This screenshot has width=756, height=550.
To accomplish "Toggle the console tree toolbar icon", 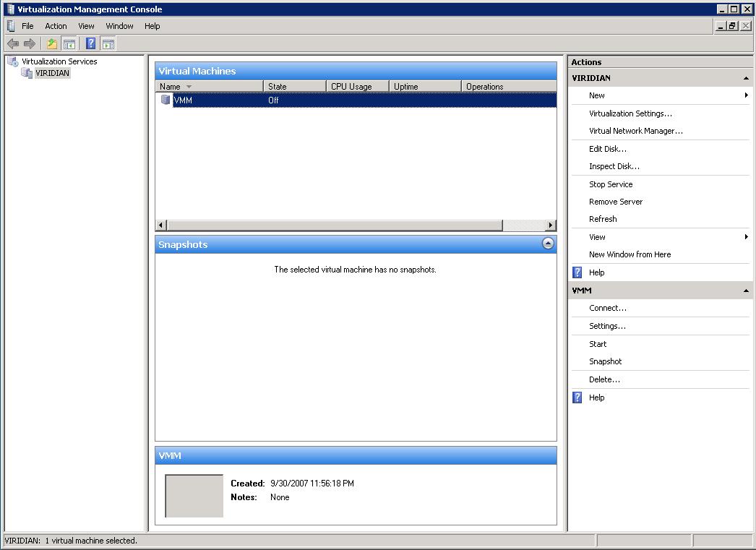I will coord(69,44).
